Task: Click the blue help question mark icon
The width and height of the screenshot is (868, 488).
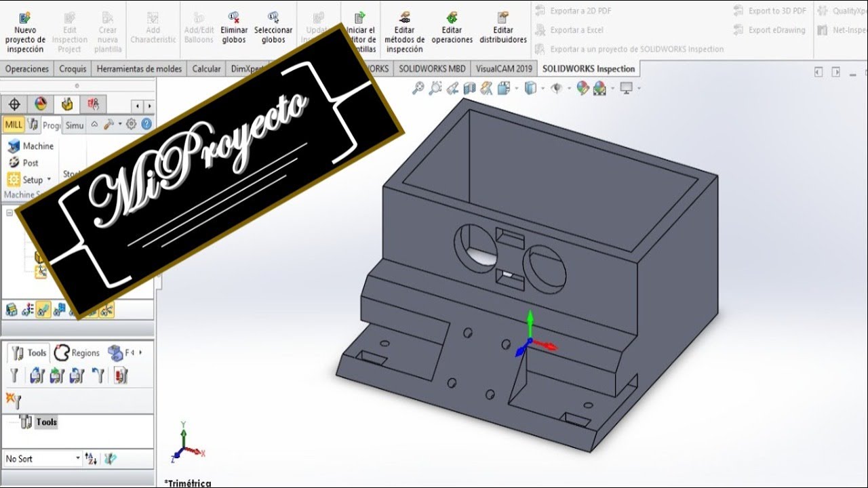Action: (x=146, y=124)
